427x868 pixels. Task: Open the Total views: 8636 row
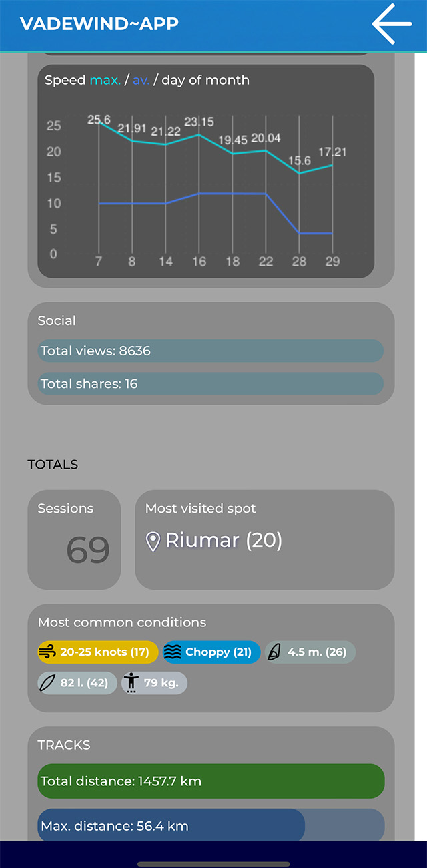pos(210,351)
